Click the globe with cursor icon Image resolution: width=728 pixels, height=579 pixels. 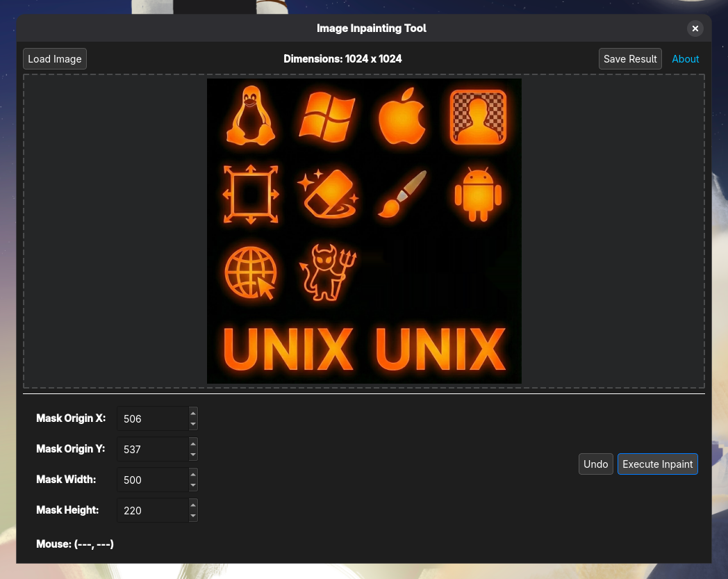pyautogui.click(x=250, y=273)
